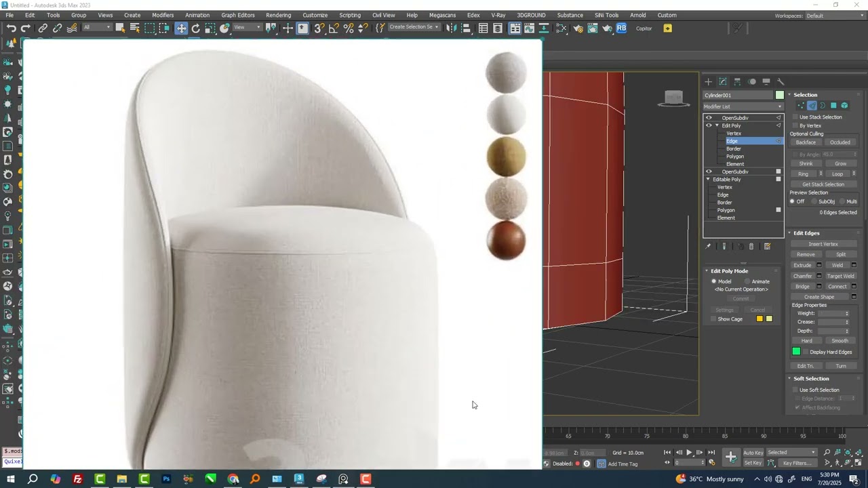Image resolution: width=868 pixels, height=488 pixels.
Task: Open the Scripting menu
Action: pyautogui.click(x=350, y=15)
